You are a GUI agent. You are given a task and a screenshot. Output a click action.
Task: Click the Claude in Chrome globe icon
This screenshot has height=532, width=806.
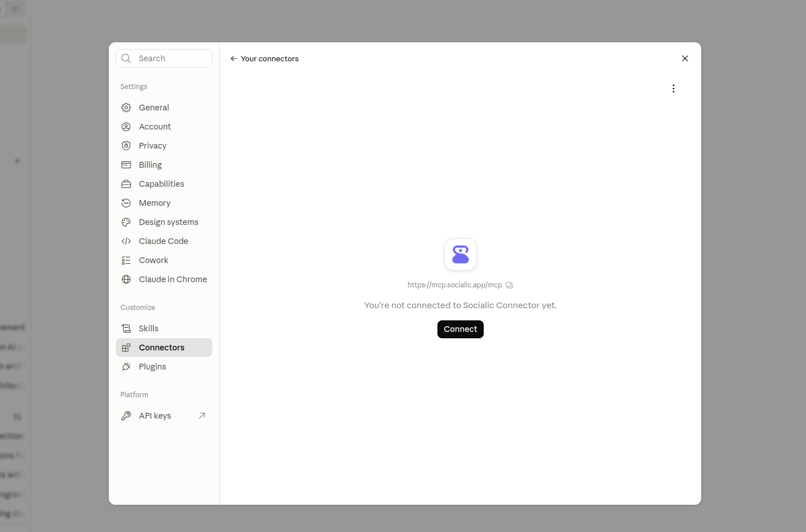(126, 279)
